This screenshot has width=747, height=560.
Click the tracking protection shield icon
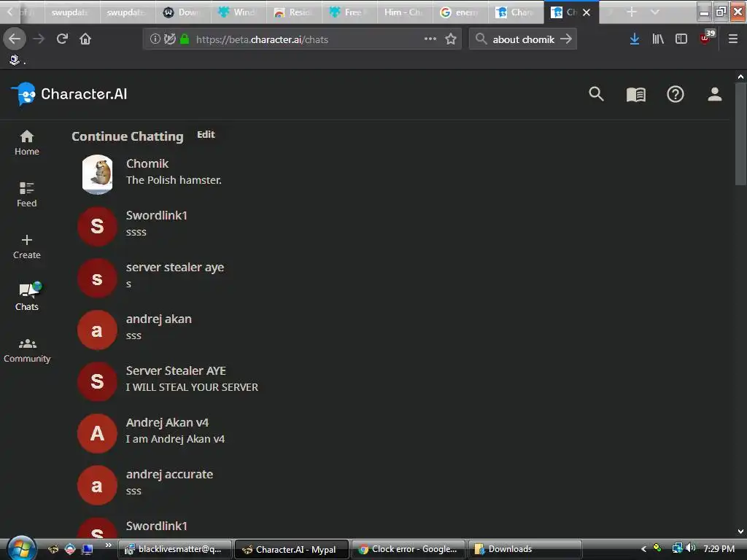[x=169, y=39]
